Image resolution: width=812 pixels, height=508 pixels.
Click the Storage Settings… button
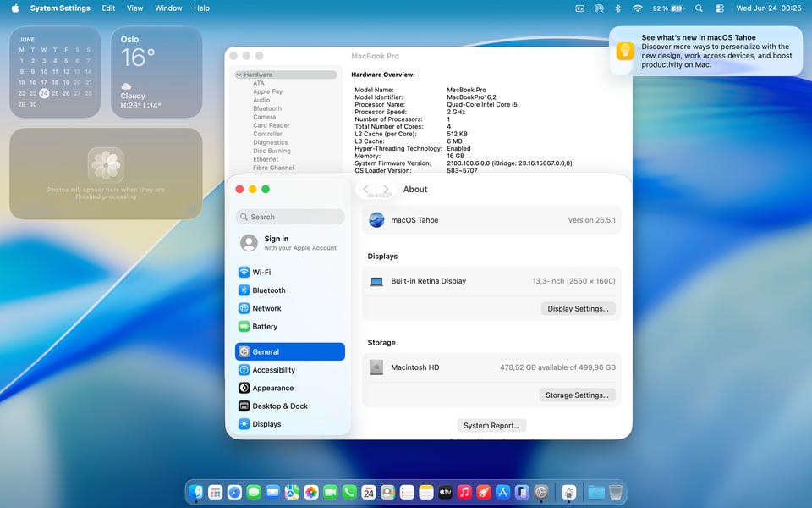(x=577, y=395)
